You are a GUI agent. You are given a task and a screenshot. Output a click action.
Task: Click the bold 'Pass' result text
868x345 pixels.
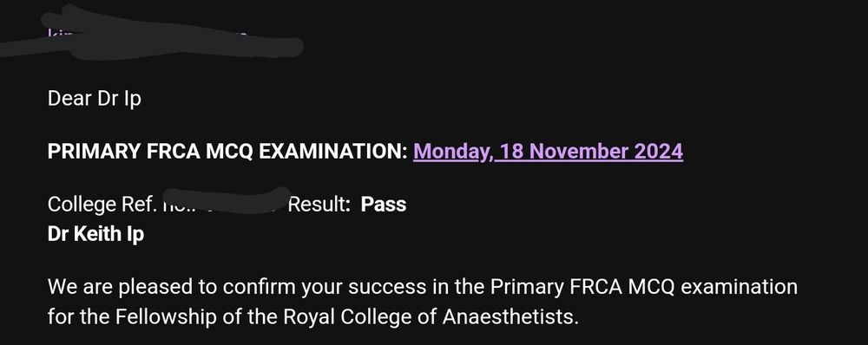384,205
